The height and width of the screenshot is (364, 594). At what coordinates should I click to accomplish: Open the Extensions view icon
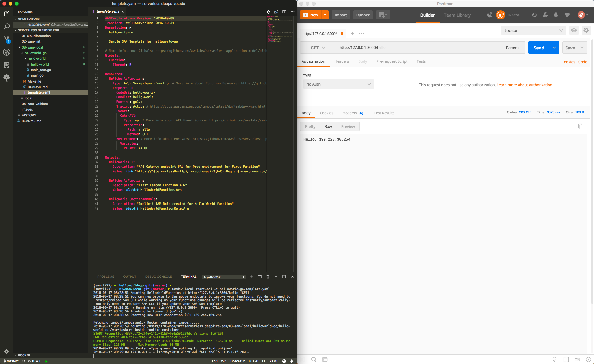pyautogui.click(x=6, y=65)
